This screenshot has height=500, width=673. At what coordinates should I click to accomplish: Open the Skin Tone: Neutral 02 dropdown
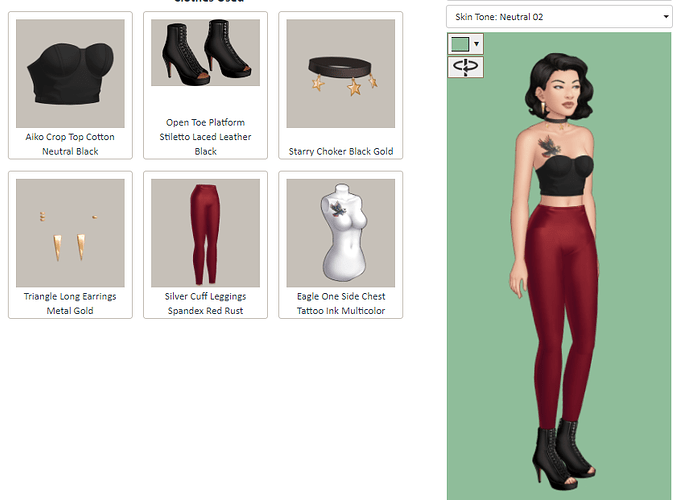559,17
